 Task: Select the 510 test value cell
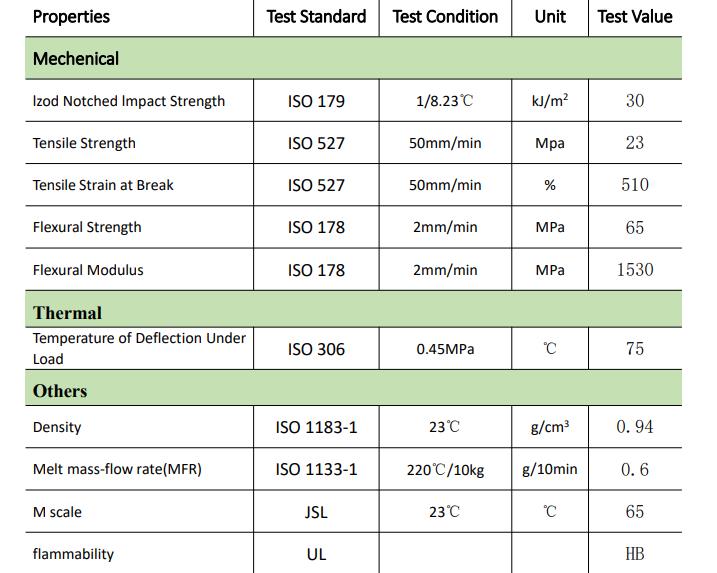pyautogui.click(x=635, y=184)
